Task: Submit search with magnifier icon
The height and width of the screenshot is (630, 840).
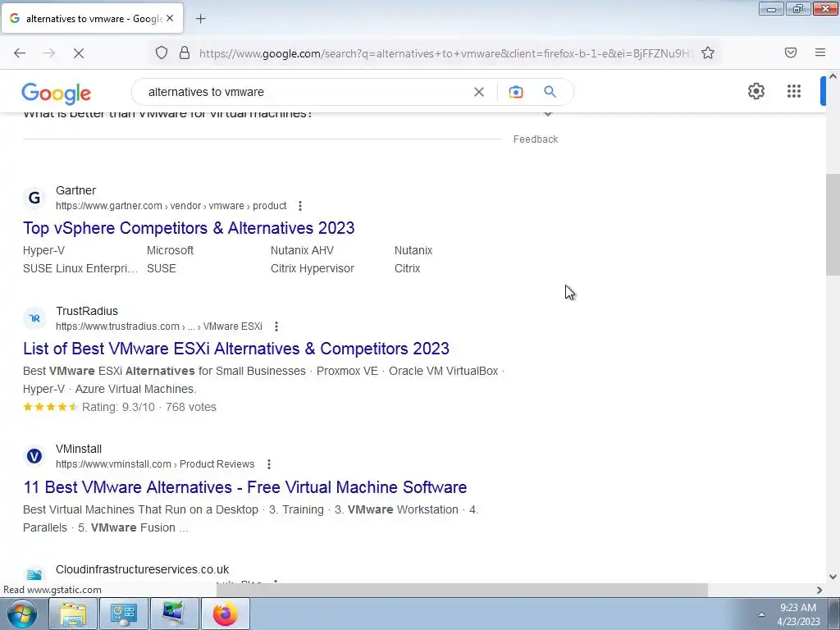Action: click(x=550, y=92)
